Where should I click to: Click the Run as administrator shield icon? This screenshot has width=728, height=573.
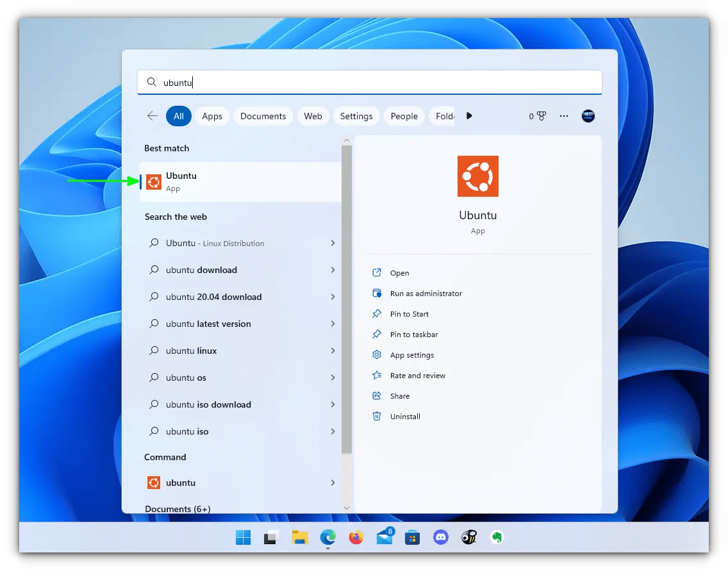pyautogui.click(x=377, y=293)
